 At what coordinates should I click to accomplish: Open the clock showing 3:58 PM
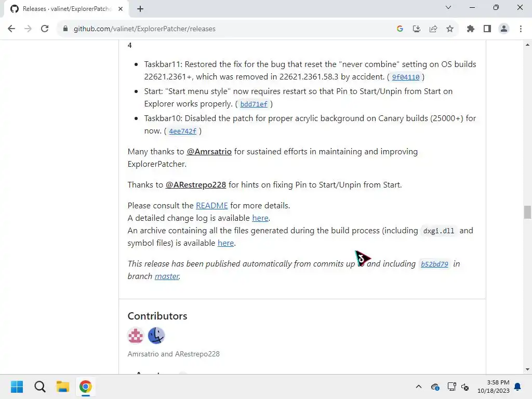pos(494,387)
